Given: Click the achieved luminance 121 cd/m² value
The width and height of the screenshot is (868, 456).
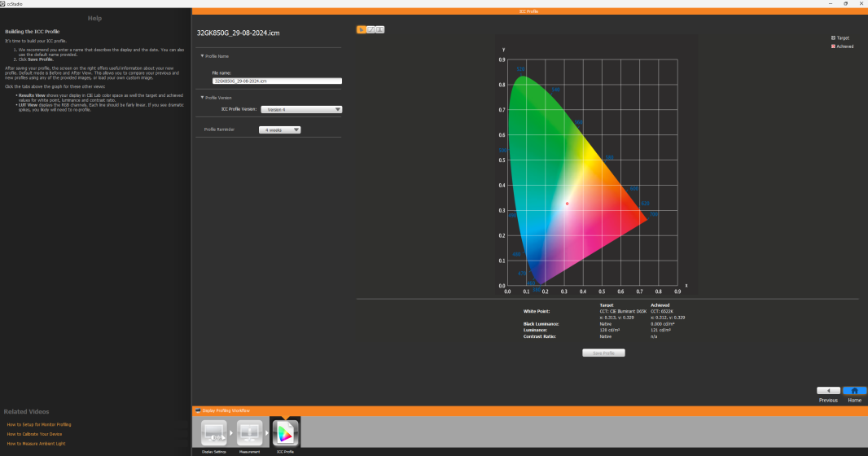Looking at the screenshot, I should pyautogui.click(x=660, y=330).
